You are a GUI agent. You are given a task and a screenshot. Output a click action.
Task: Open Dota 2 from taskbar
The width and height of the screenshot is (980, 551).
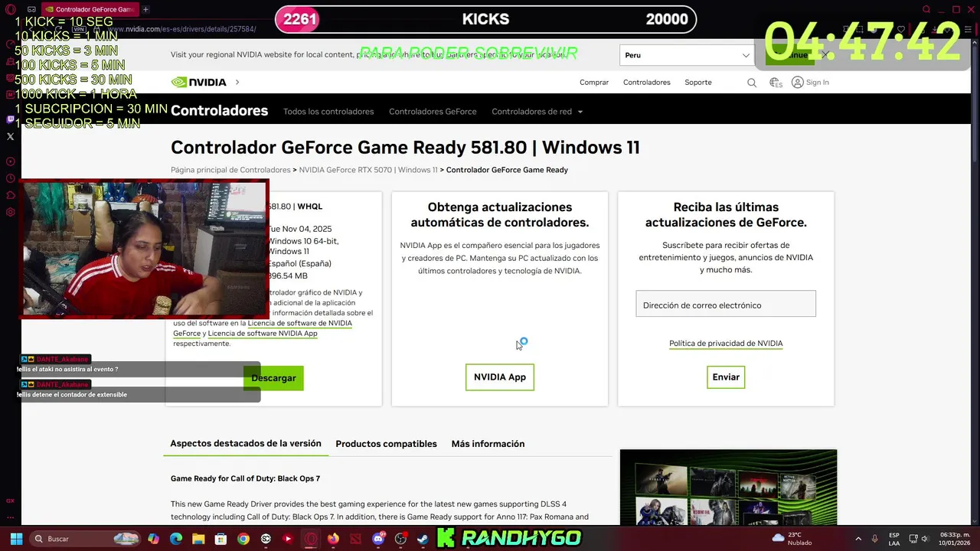(355, 539)
